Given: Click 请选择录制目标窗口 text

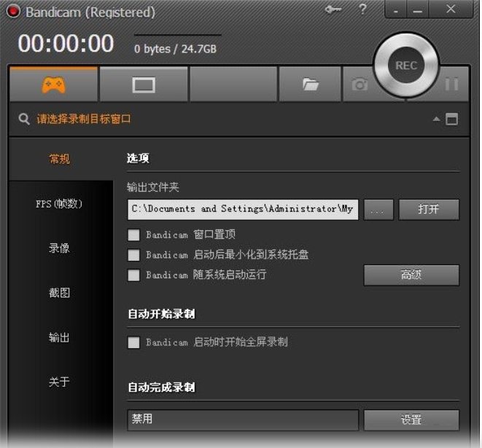Looking at the screenshot, I should point(84,119).
